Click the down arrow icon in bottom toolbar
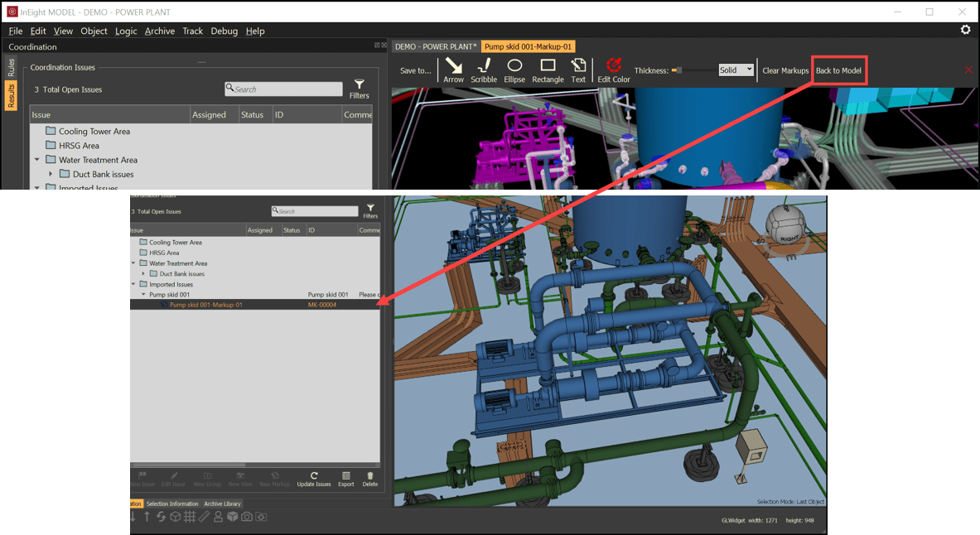This screenshot has width=980, height=535. click(133, 517)
